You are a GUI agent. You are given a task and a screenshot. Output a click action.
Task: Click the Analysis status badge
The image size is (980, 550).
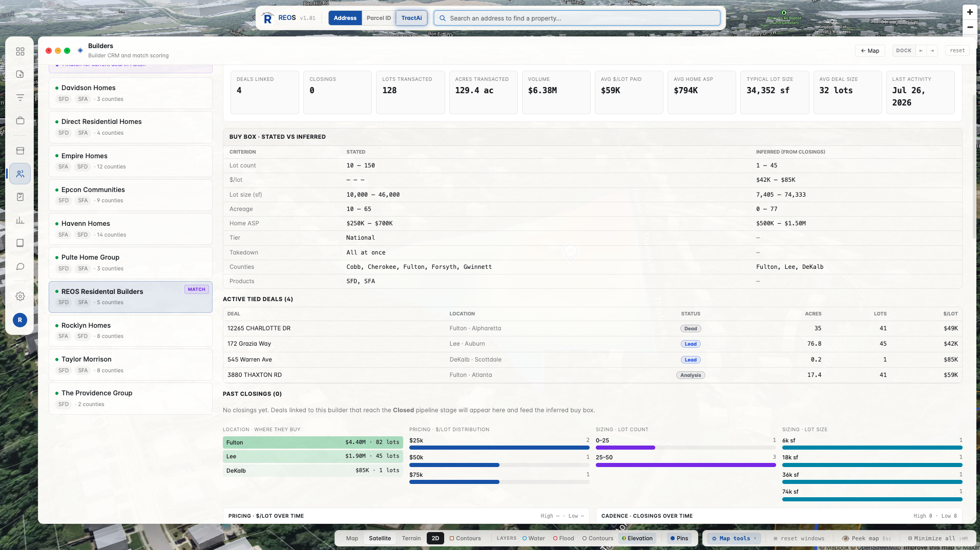click(691, 375)
